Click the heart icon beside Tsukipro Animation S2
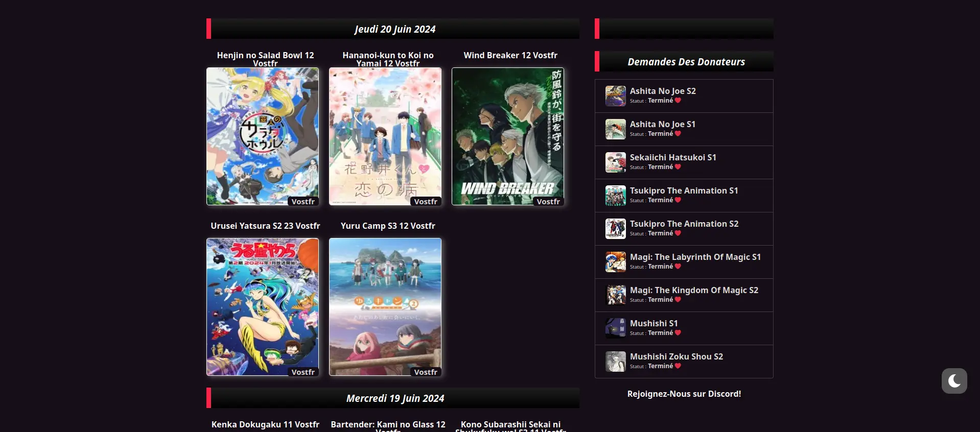980x432 pixels. click(678, 233)
